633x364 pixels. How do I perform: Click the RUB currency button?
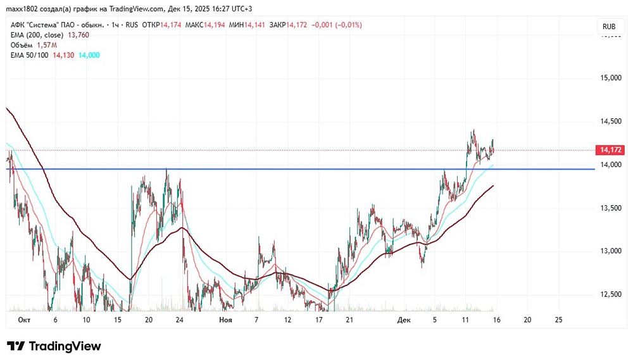pos(609,27)
